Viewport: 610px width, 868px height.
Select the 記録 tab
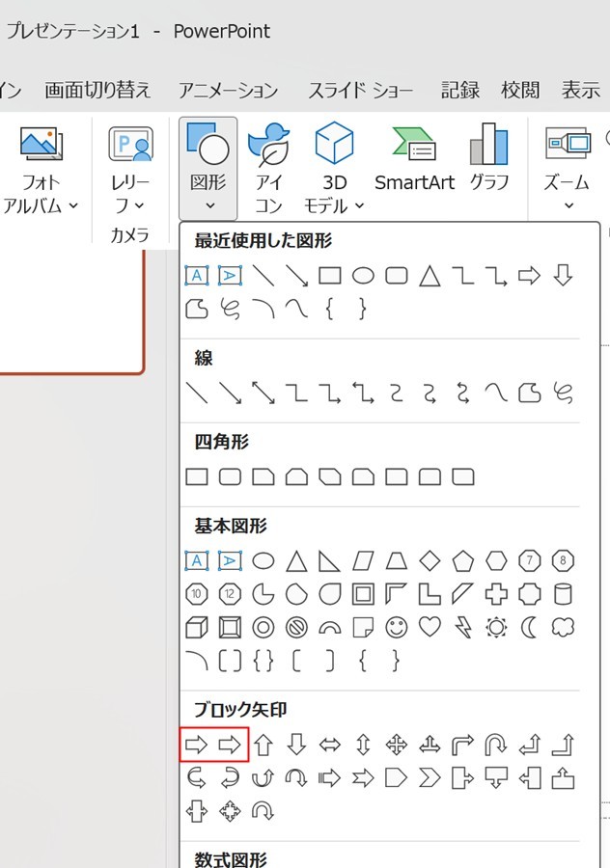pyautogui.click(x=460, y=90)
